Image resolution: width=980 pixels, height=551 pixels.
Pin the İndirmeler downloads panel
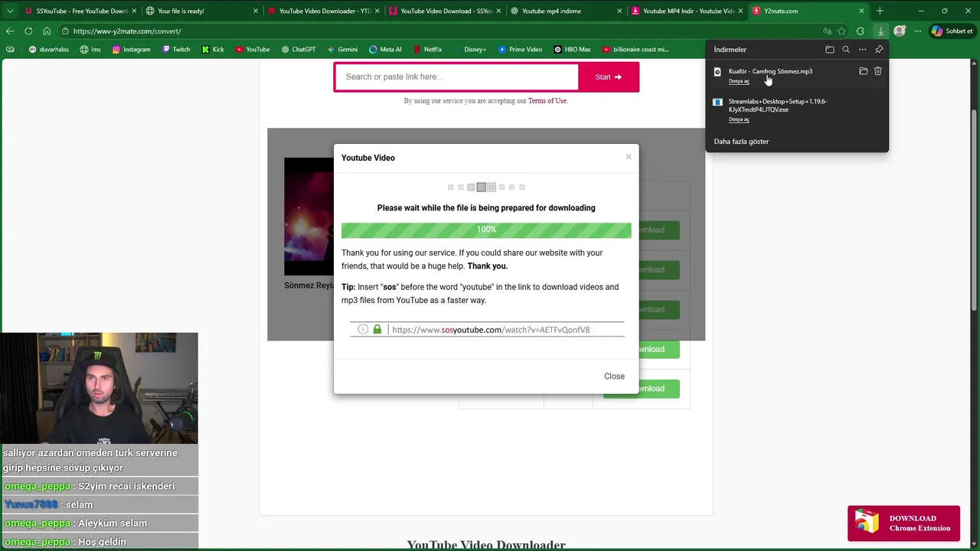[x=879, y=50]
